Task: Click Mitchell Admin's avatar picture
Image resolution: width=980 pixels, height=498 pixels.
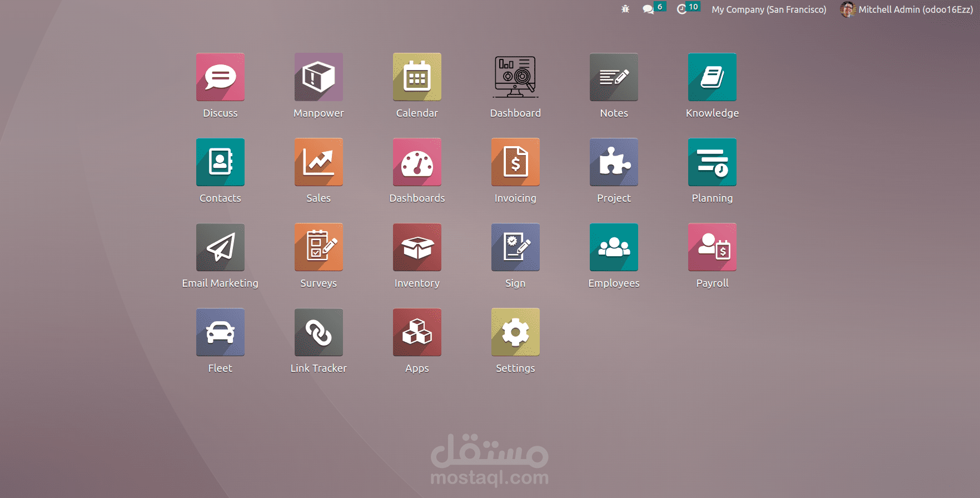Action: [x=848, y=9]
